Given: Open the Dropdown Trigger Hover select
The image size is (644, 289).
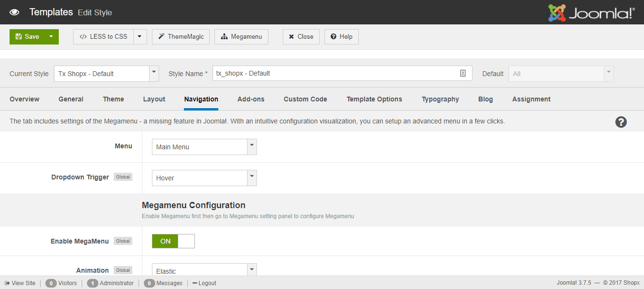Looking at the screenshot, I should (204, 178).
